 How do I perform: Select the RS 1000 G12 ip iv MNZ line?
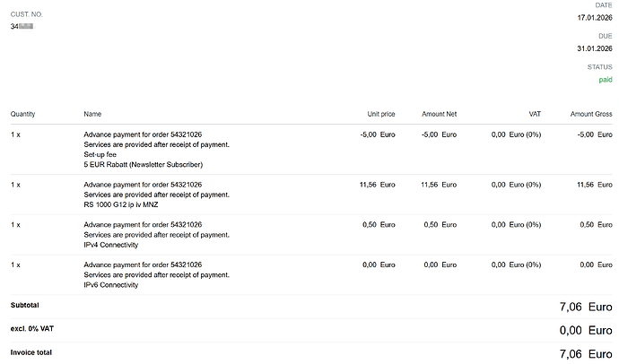[x=121, y=204]
